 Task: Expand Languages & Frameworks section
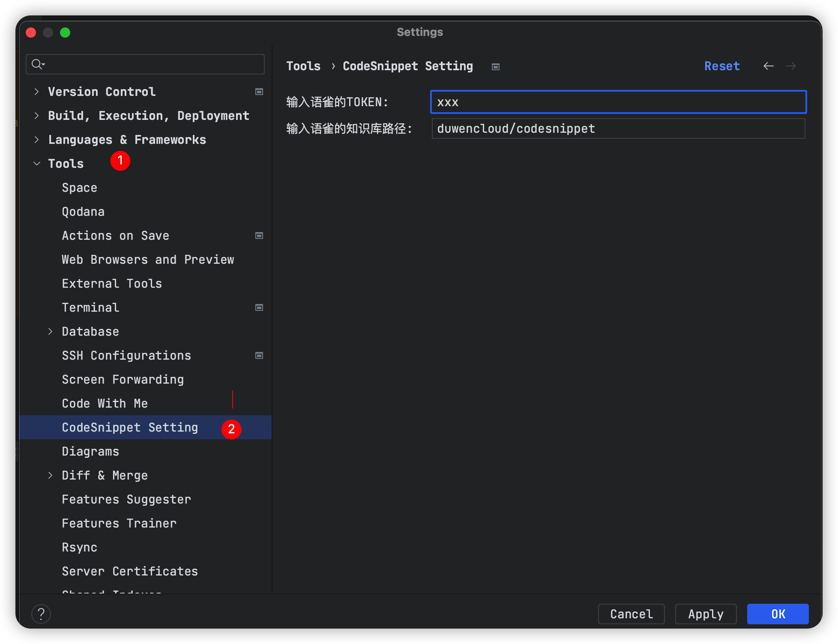coord(37,140)
